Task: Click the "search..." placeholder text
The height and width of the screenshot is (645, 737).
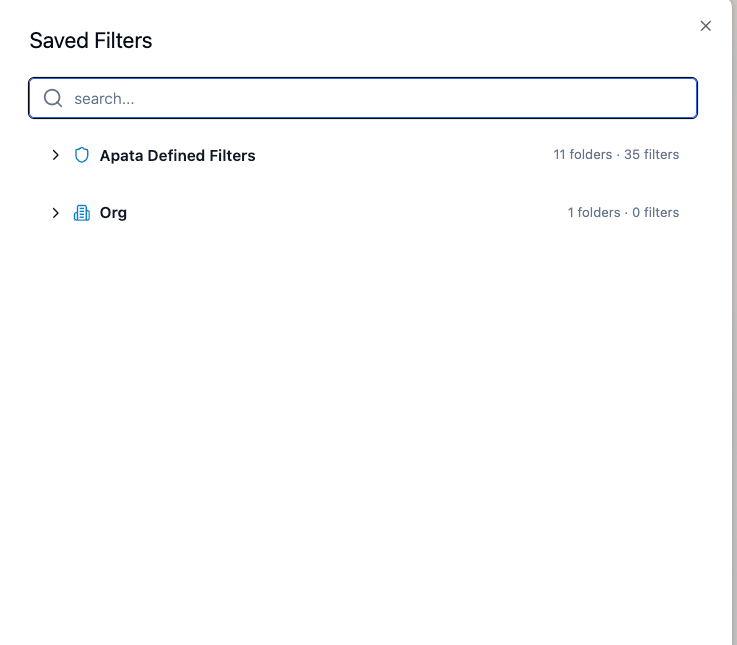Action: (x=104, y=99)
